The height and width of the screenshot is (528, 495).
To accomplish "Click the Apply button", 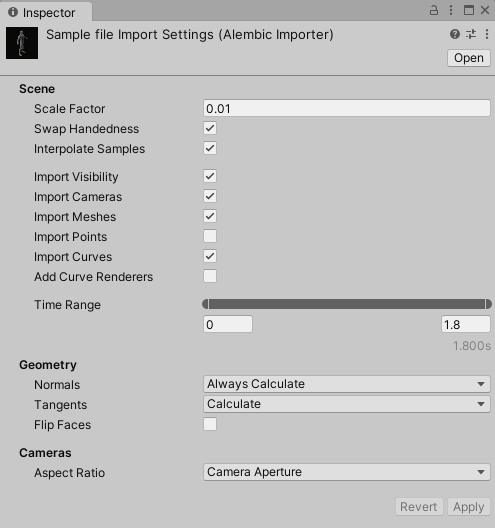I will pos(469,506).
